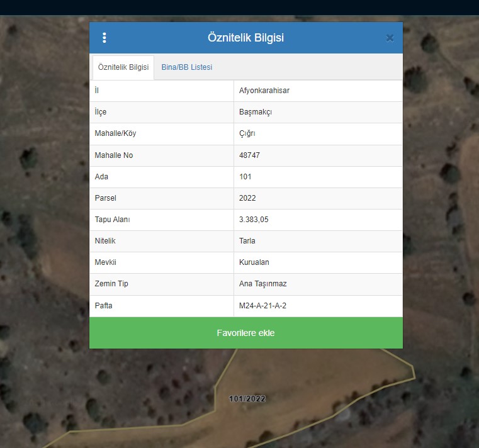479x448 pixels.
Task: Click the Mevkii value Kurualan
Action: coord(254,262)
